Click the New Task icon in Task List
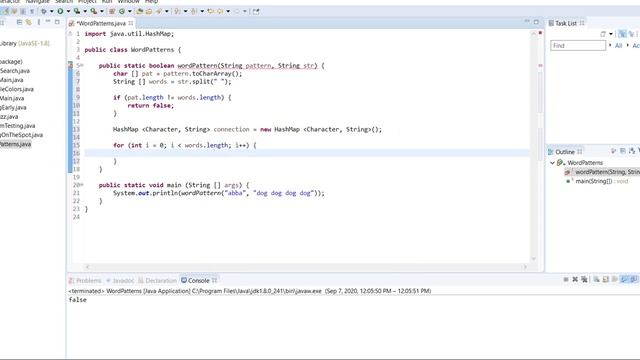 point(602,34)
